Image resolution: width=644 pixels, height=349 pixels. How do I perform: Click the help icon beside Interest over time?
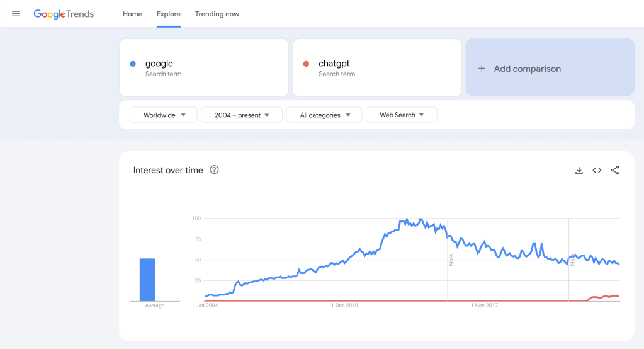coord(214,169)
